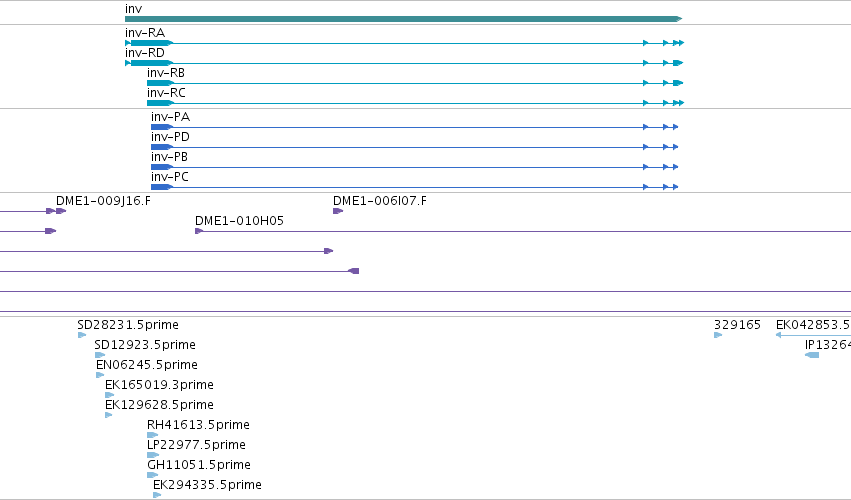Select the 329165 feature label

pos(737,325)
